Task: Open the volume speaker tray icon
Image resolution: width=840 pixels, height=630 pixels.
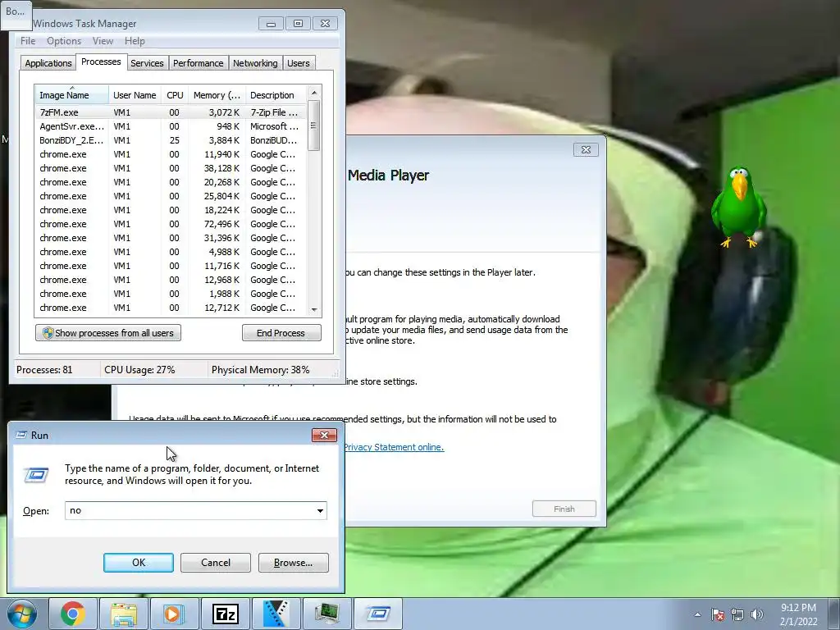Action: click(x=756, y=614)
